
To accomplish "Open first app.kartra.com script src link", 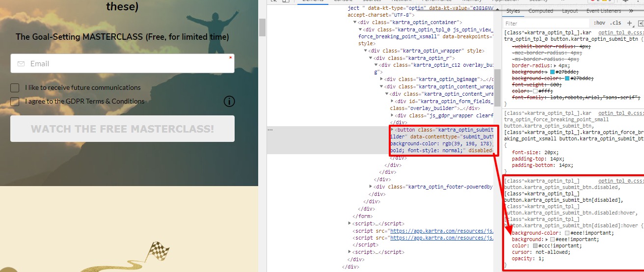I will 441,231.
